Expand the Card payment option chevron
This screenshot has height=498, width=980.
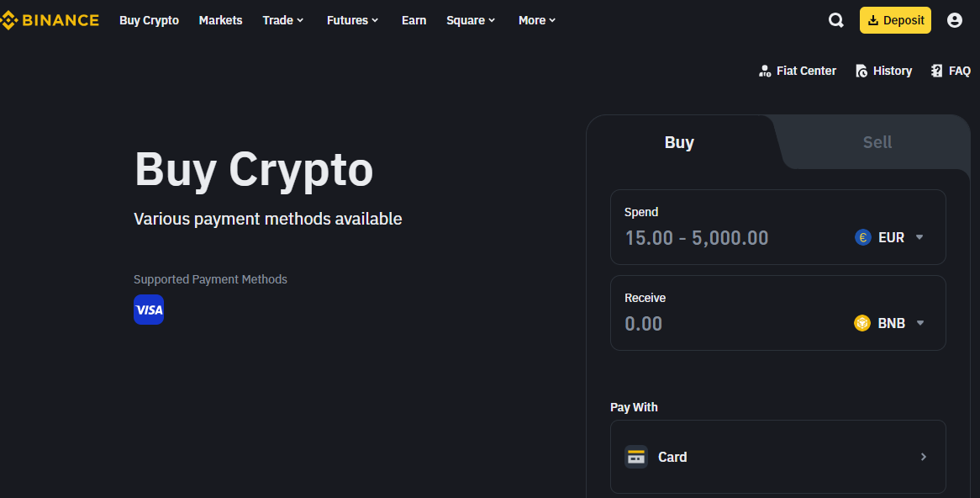pyautogui.click(x=923, y=458)
